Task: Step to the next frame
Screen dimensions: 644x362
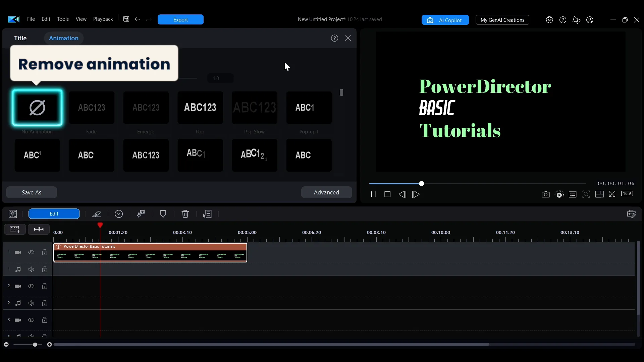Action: pos(416,194)
